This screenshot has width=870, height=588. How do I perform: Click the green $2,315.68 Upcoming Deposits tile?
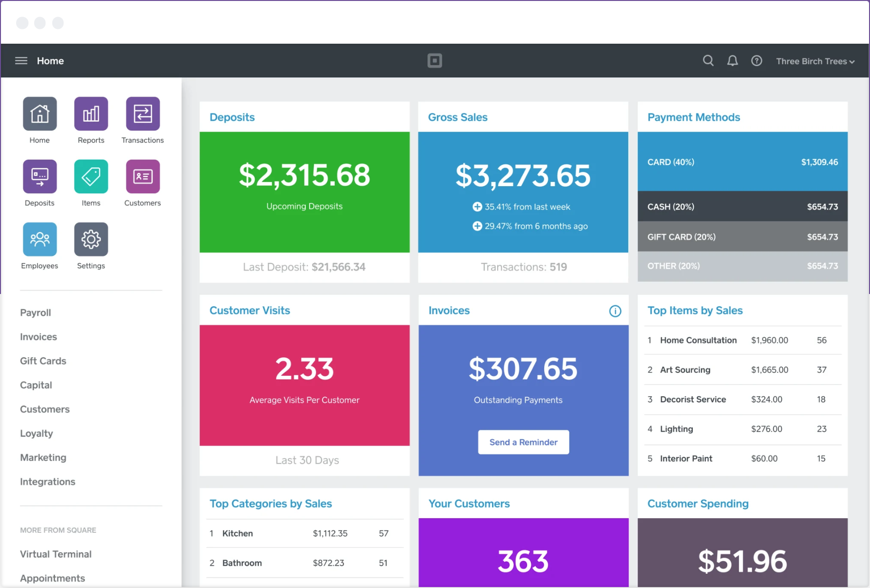click(304, 192)
